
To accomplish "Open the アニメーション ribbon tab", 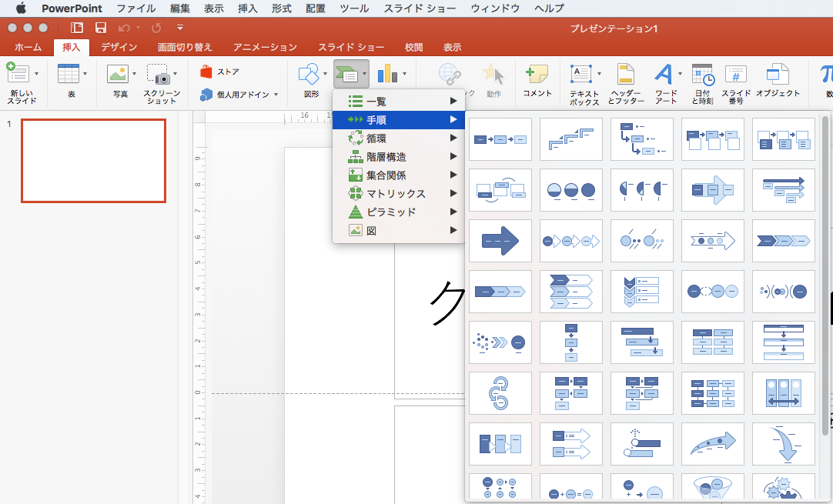I will coord(265,48).
